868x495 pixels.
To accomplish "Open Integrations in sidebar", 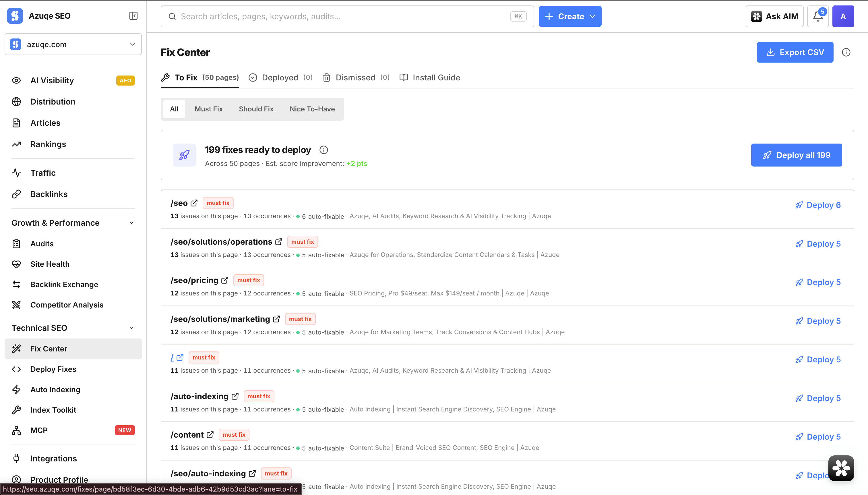I will pyautogui.click(x=73, y=459).
